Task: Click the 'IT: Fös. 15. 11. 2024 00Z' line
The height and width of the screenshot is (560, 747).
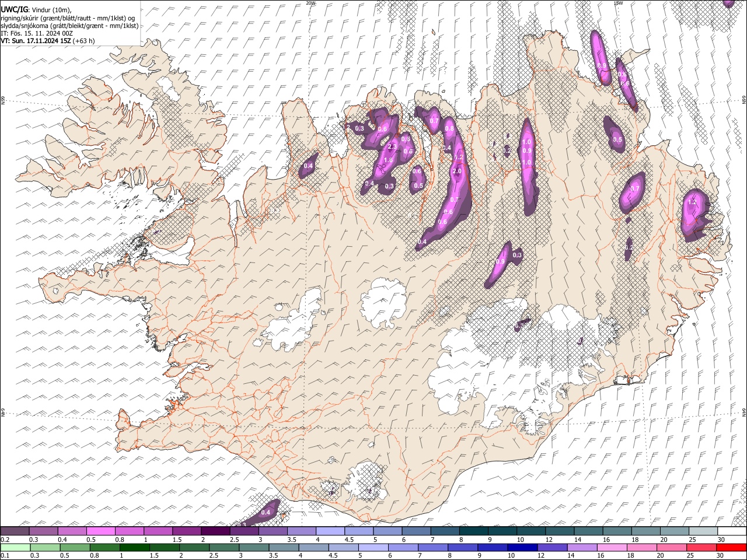Action: tap(37, 33)
